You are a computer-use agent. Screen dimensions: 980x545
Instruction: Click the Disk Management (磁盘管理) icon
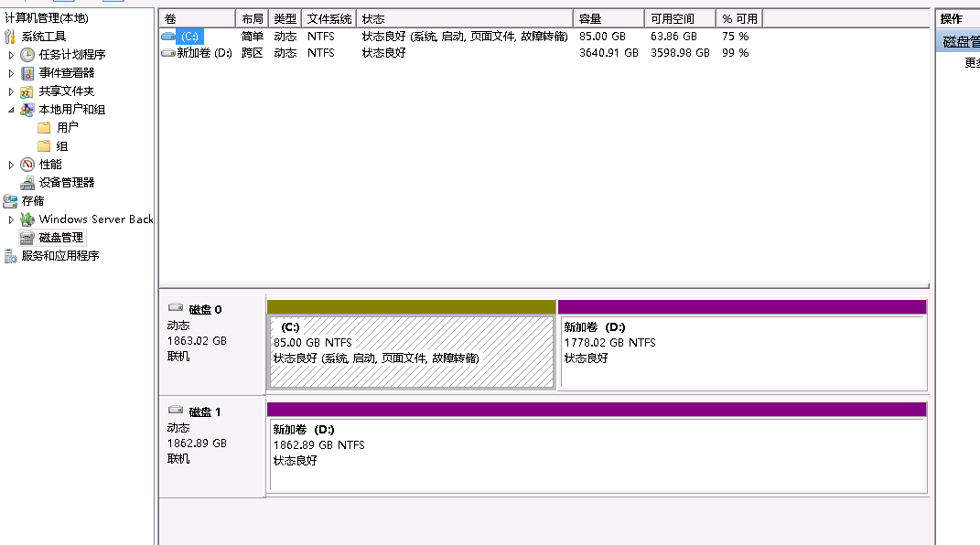pos(27,237)
